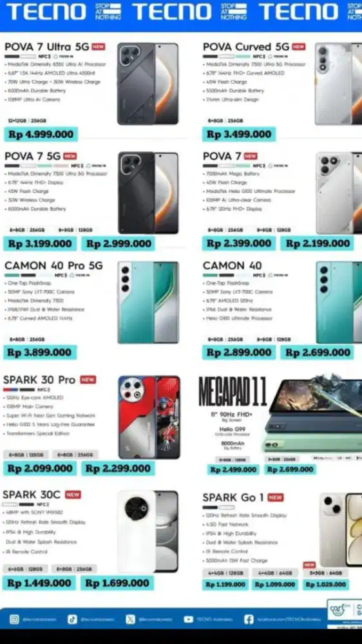Select the Rp 1.199.000 SPARK Go 1 price
This screenshot has width=362, height=644.
point(225,584)
